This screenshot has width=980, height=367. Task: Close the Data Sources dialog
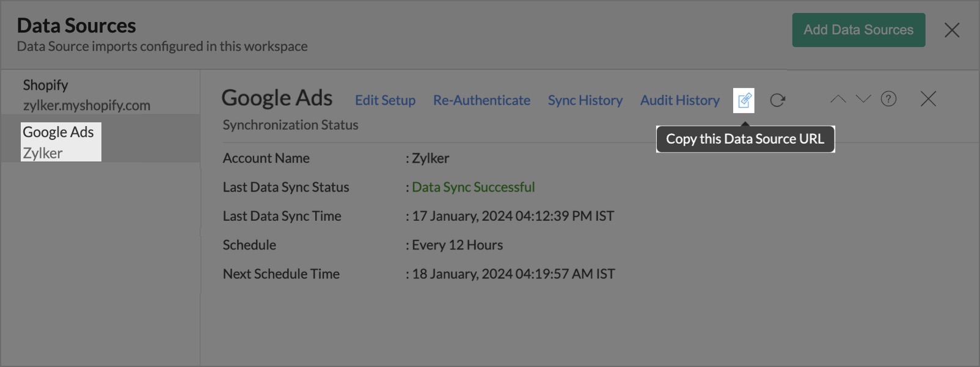coord(952,30)
